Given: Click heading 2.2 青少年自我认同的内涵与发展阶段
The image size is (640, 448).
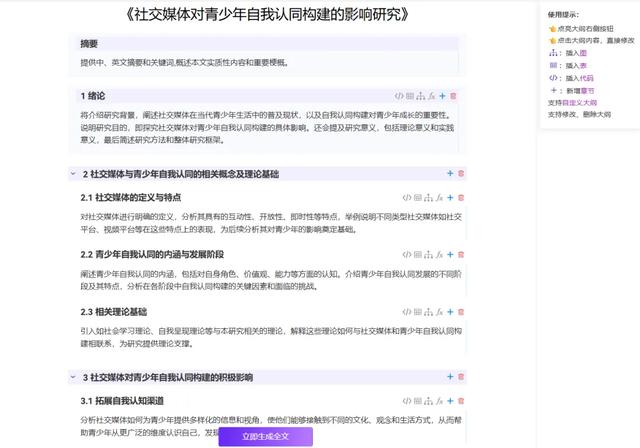Looking at the screenshot, I should tap(152, 255).
